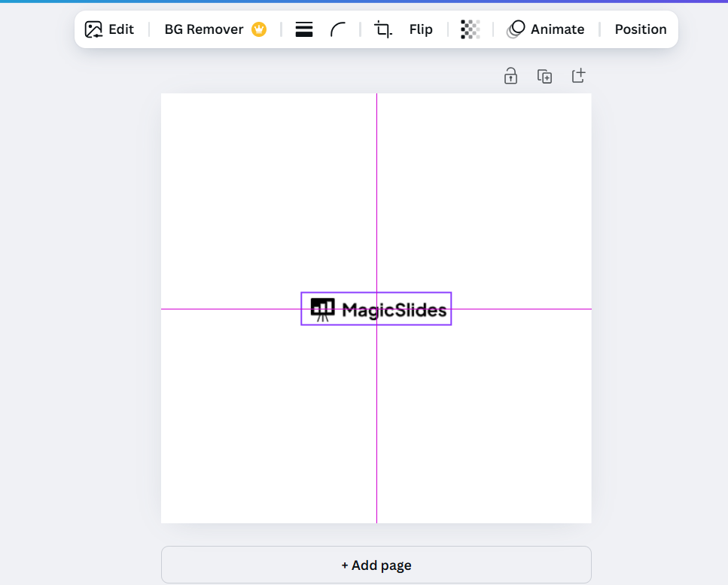This screenshot has width=728, height=585.
Task: Select the crop tool icon
Action: point(383,29)
